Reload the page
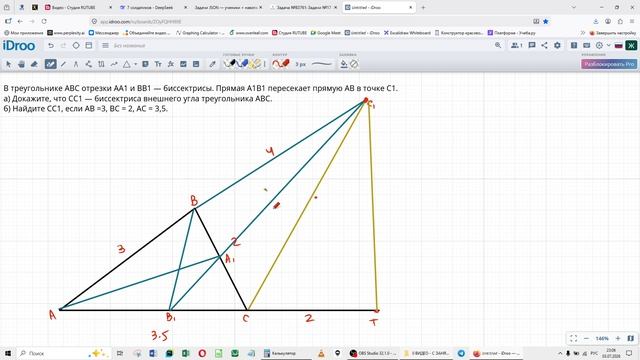Image resolution: width=640 pixels, height=360 pixels. pos(44,21)
